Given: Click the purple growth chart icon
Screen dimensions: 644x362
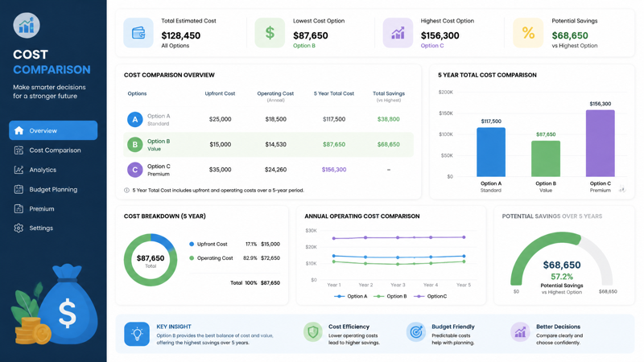Looking at the screenshot, I should (x=398, y=33).
